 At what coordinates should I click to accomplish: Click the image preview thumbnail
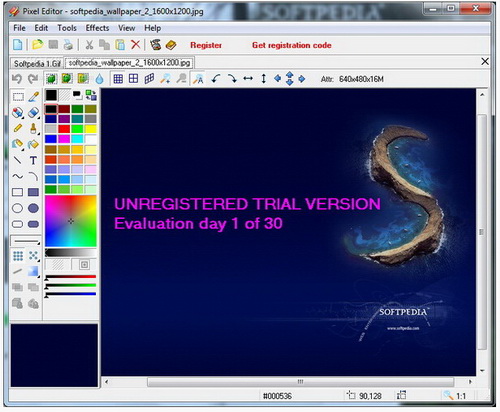click(54, 355)
